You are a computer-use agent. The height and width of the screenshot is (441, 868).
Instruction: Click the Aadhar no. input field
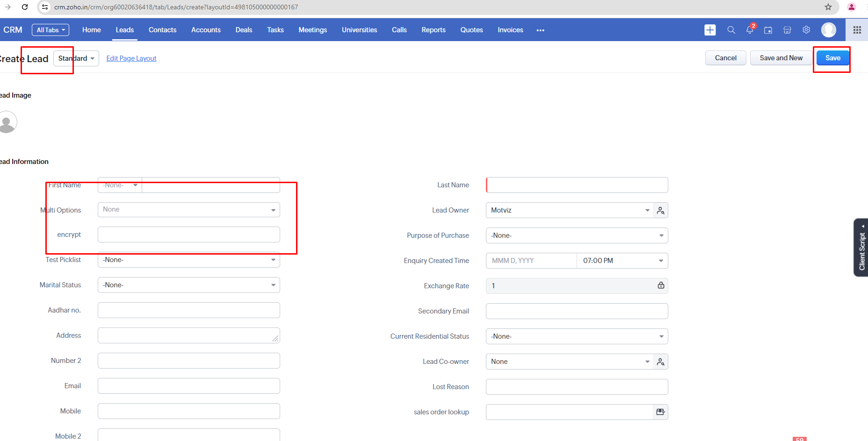[x=189, y=310]
